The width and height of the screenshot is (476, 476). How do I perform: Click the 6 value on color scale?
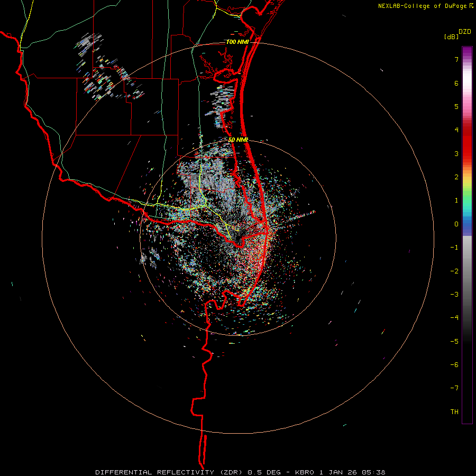pos(456,83)
